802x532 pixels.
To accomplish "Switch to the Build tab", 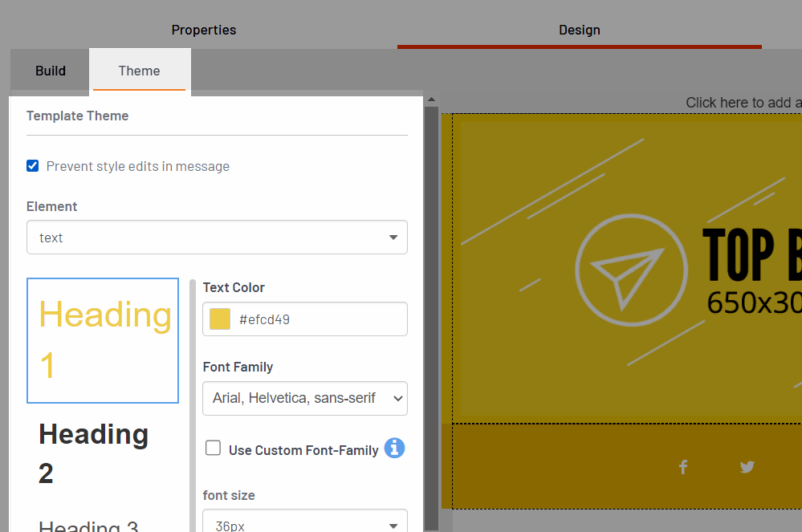I will pos(51,71).
